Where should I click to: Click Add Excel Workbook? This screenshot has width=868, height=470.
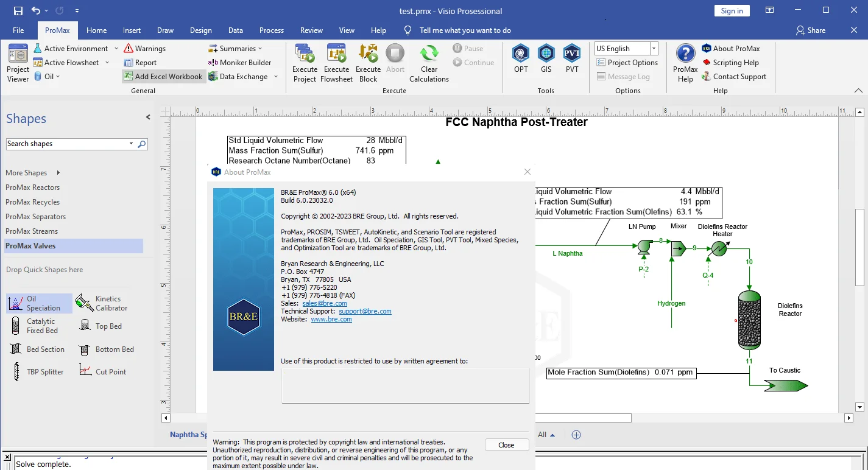pos(163,77)
